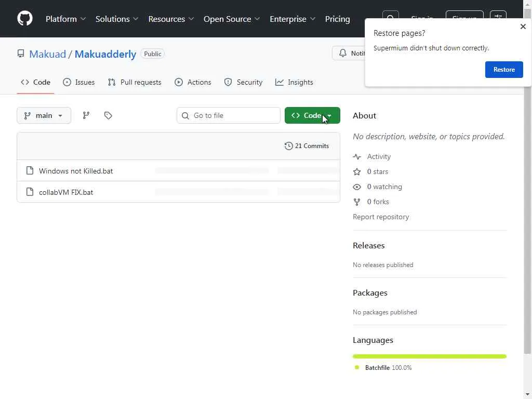Open the 0 watching link

384,187
